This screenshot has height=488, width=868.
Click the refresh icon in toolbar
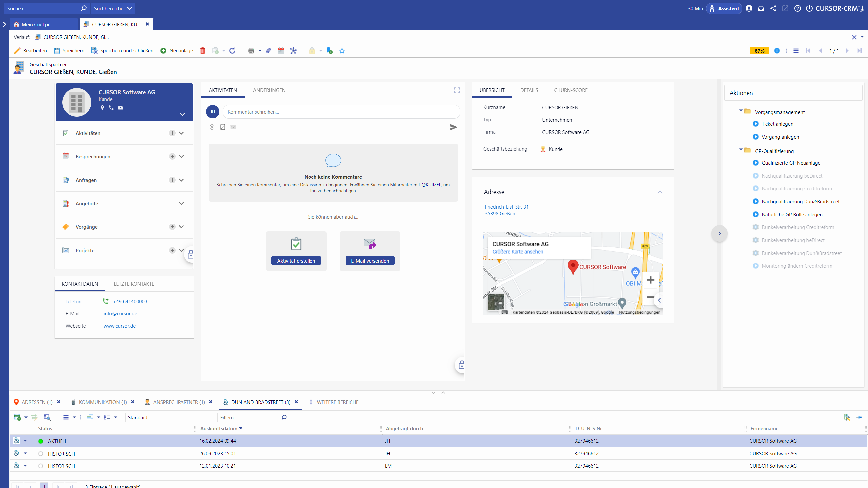[232, 51]
